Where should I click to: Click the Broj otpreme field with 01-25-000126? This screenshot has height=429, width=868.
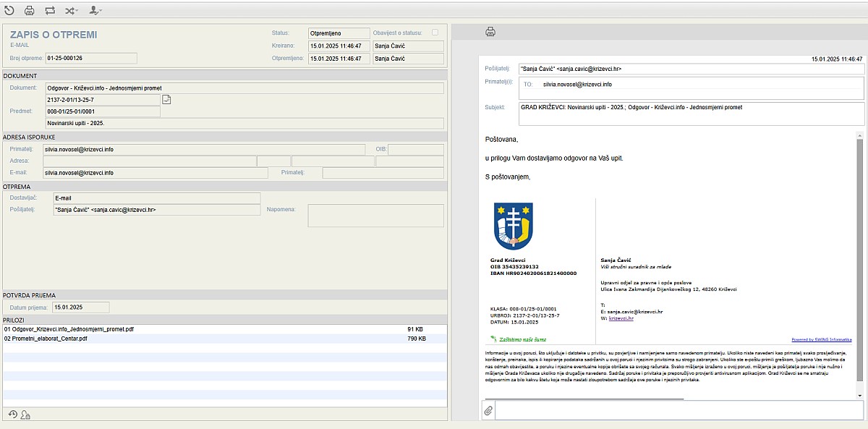click(x=90, y=58)
